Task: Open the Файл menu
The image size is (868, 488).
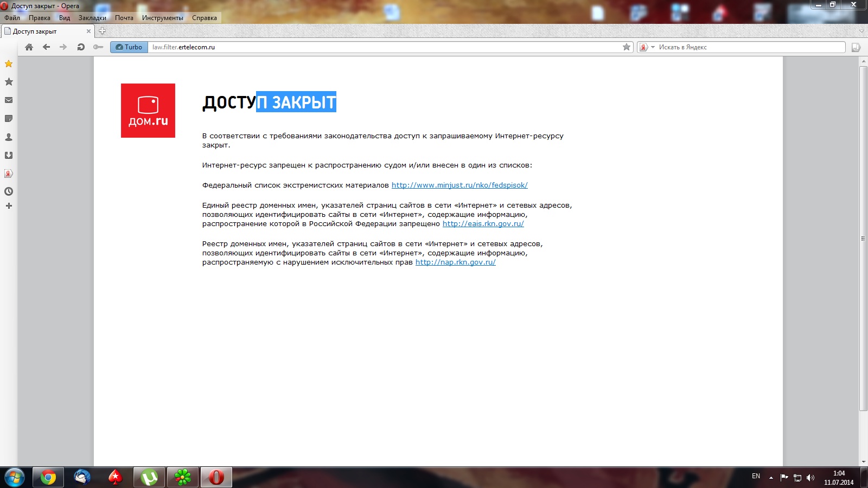Action: click(x=12, y=18)
